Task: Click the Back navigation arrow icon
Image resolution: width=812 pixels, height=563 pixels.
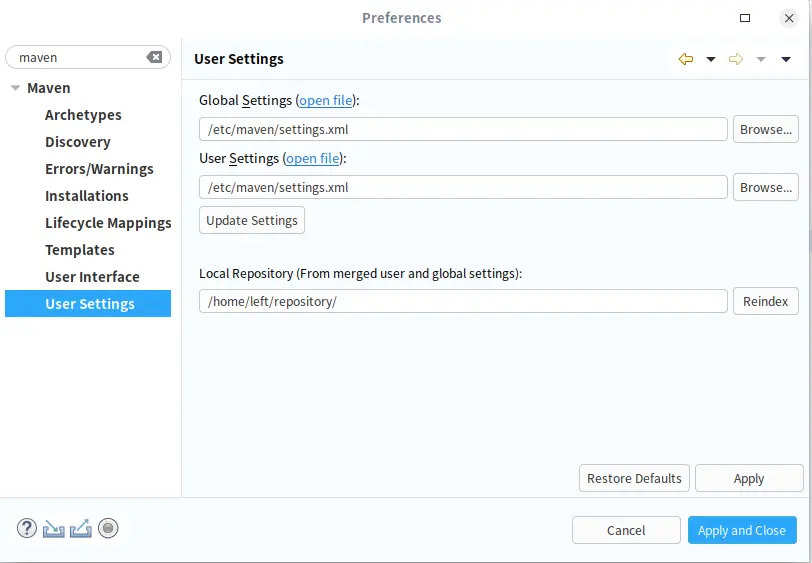Action: point(686,59)
